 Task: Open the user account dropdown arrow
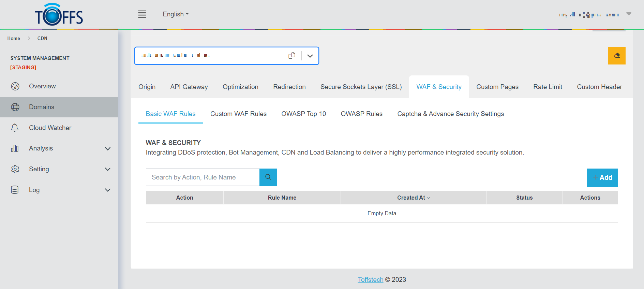[x=629, y=14]
